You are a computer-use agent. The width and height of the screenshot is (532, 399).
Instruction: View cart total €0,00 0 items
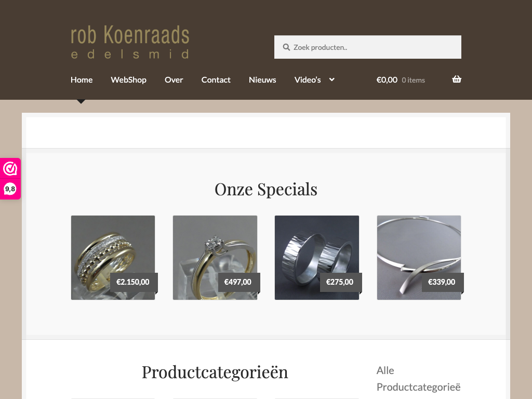(401, 79)
